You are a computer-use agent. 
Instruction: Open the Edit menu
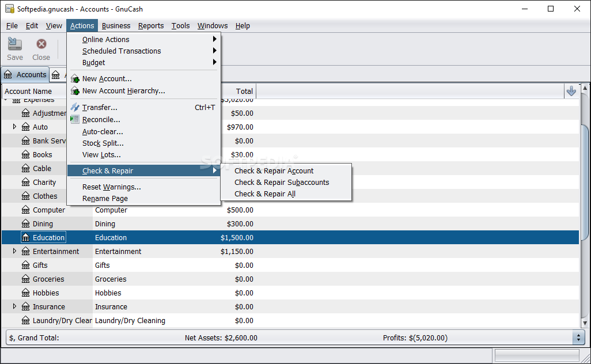[x=32, y=25]
